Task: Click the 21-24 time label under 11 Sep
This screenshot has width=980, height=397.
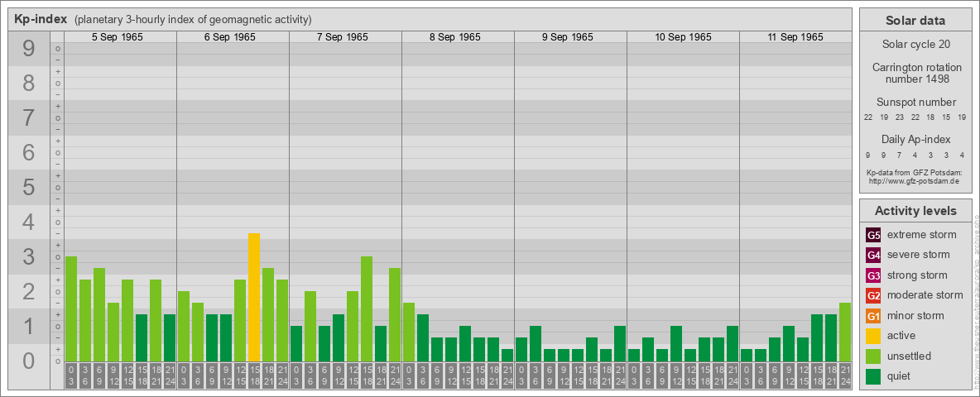Action: click(x=844, y=375)
